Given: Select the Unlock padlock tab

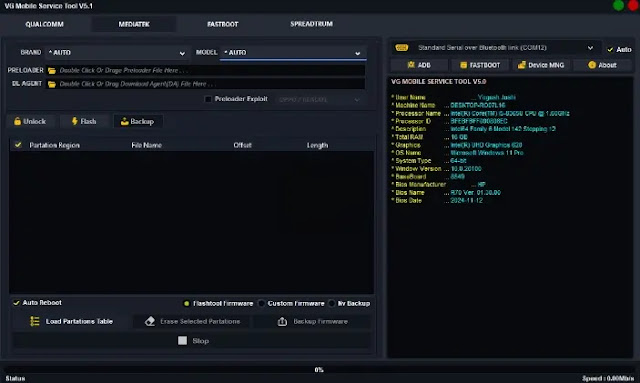Looking at the screenshot, I should point(29,121).
